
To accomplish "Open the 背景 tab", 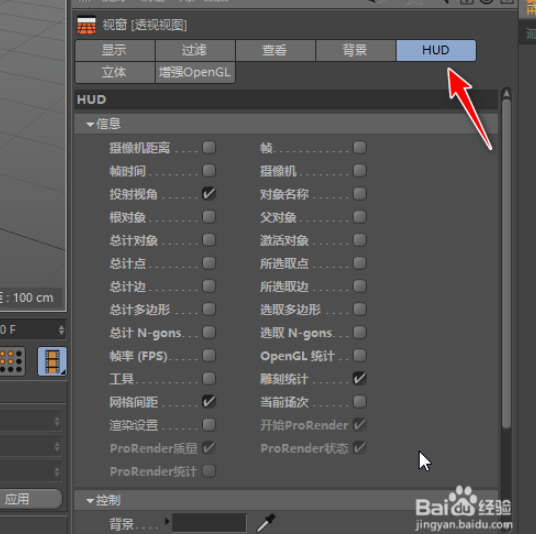I will coord(356,51).
